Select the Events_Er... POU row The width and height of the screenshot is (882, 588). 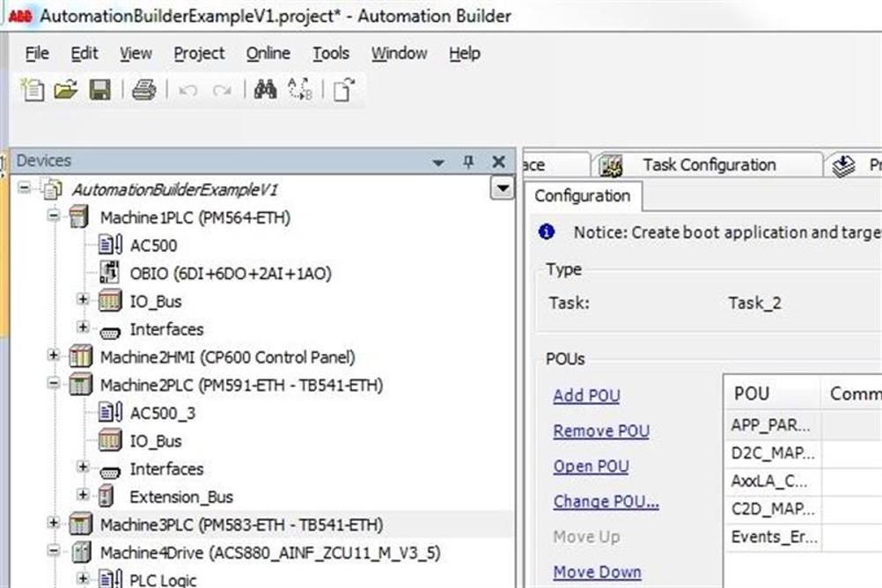(x=804, y=537)
